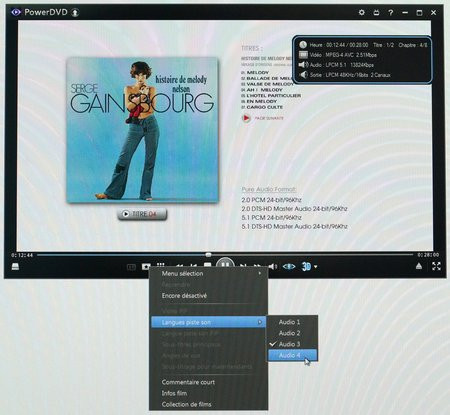Click the Sortie LPCM 48KHz info line
The height and width of the screenshot is (415, 450).
click(x=345, y=75)
